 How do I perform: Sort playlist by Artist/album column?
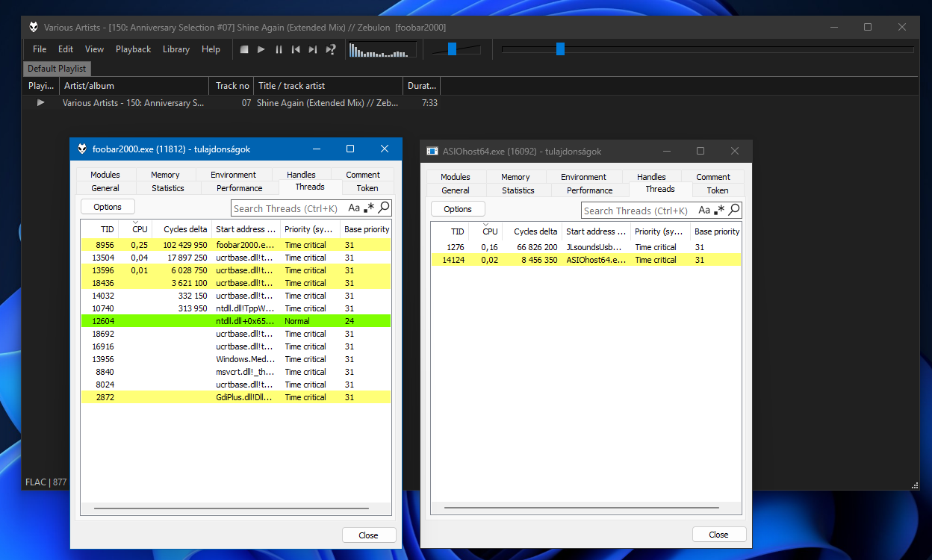point(134,86)
